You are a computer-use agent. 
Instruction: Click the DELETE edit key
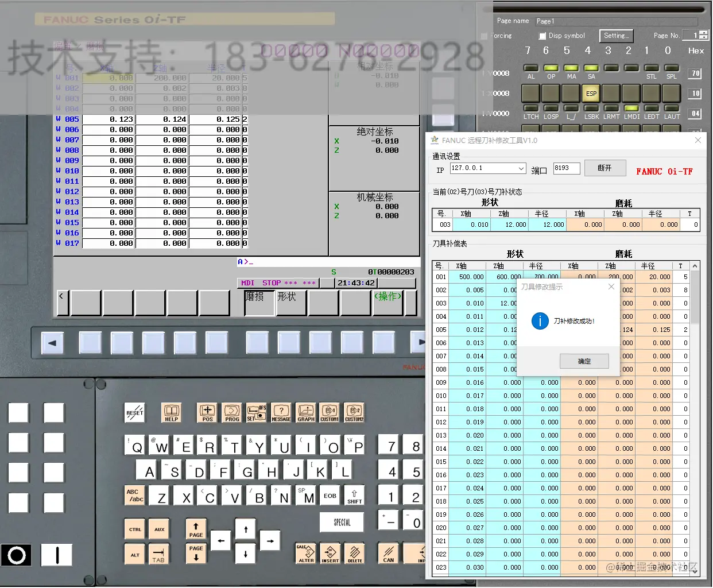point(355,554)
